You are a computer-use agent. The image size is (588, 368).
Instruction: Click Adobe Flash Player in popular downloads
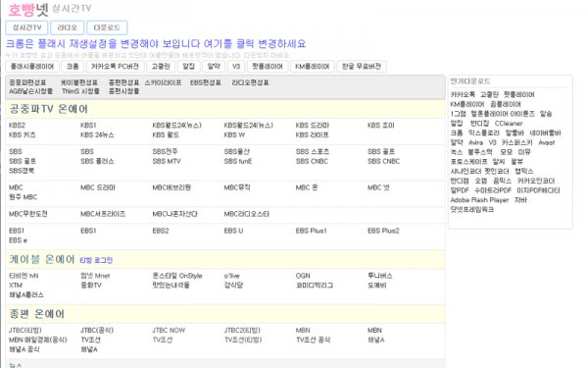(x=479, y=200)
